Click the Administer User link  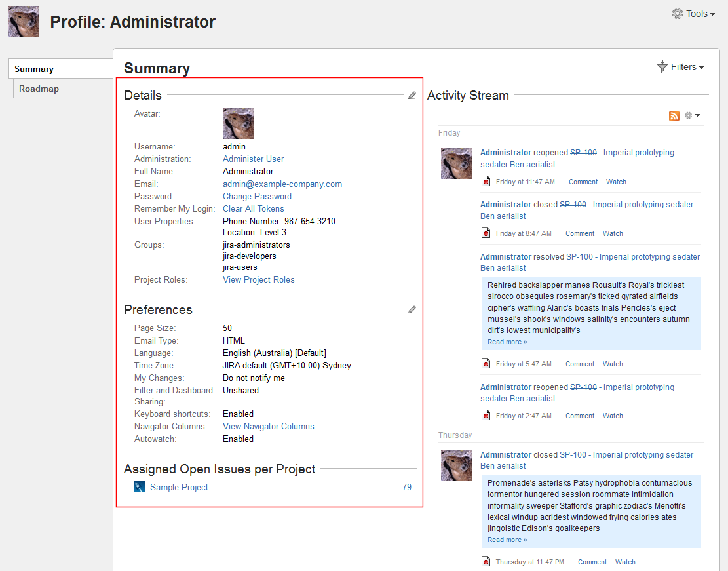253,159
